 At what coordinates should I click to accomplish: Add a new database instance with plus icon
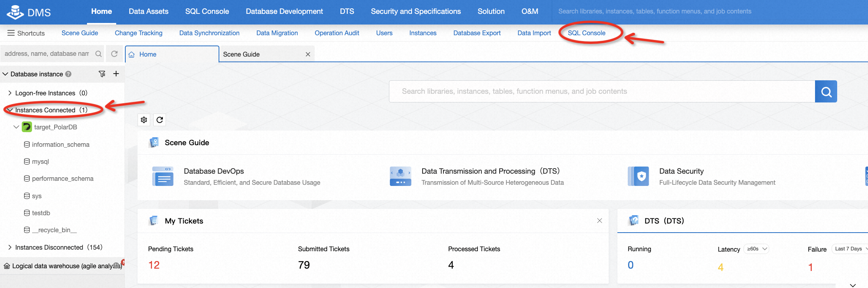tap(116, 74)
